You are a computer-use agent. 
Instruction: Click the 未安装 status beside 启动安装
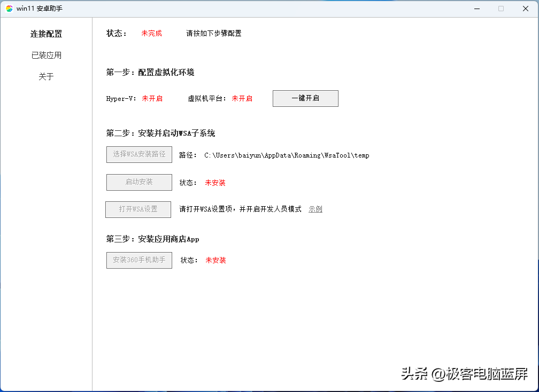click(x=215, y=183)
